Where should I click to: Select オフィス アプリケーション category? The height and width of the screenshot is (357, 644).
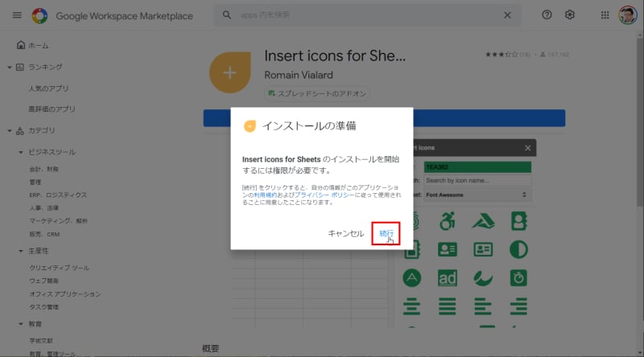click(x=65, y=293)
